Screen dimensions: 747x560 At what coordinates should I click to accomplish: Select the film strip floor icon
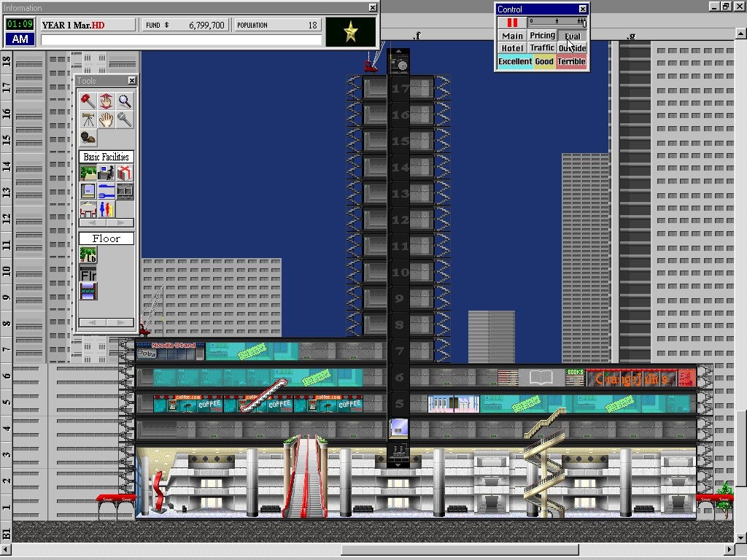coord(88,292)
